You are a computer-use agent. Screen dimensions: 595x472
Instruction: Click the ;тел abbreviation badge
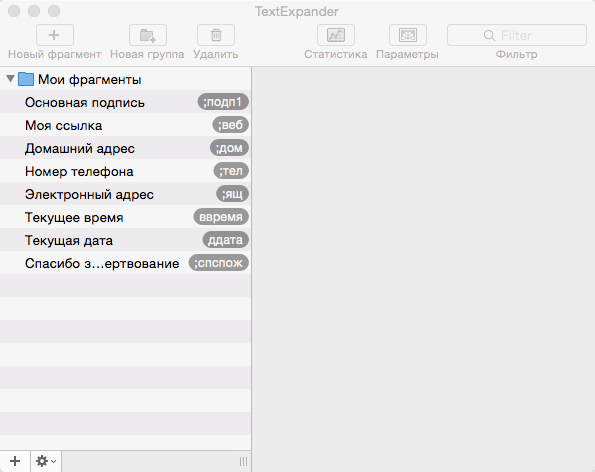click(x=231, y=171)
